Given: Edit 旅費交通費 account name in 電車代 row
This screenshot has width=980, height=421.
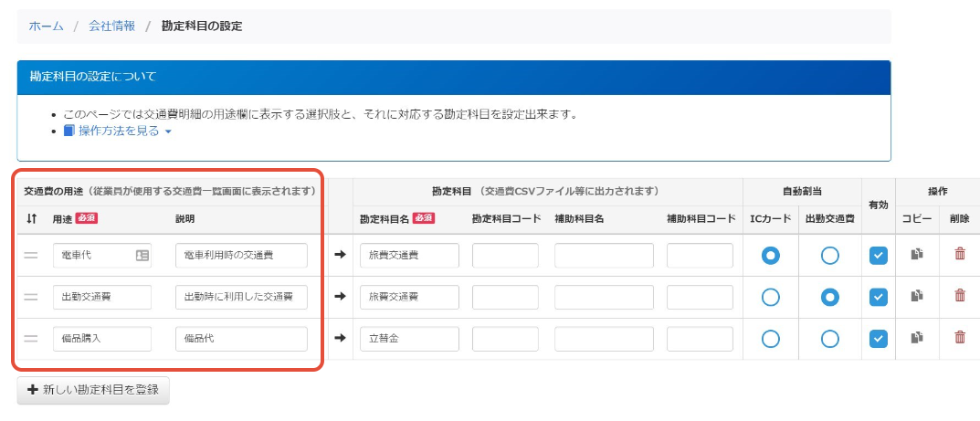Looking at the screenshot, I should 409,256.
